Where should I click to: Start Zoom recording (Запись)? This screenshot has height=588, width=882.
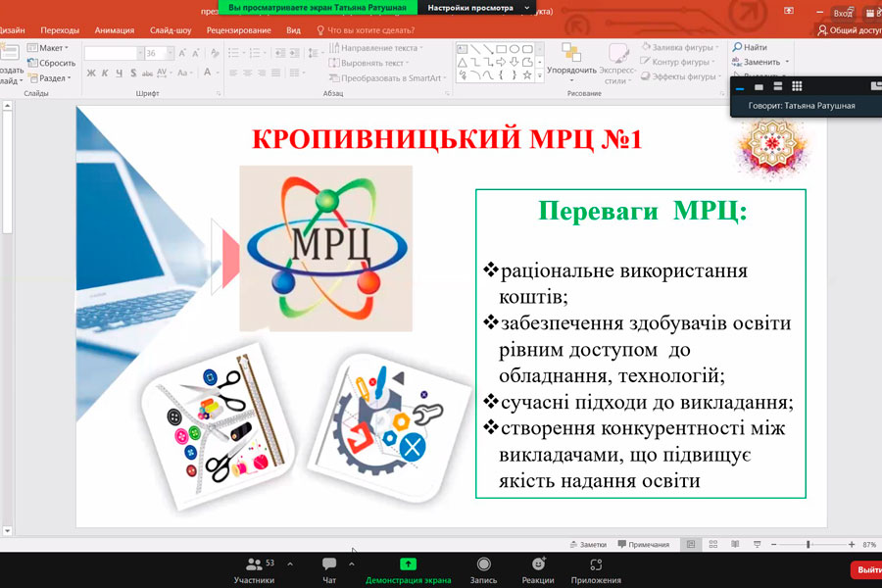(x=483, y=570)
